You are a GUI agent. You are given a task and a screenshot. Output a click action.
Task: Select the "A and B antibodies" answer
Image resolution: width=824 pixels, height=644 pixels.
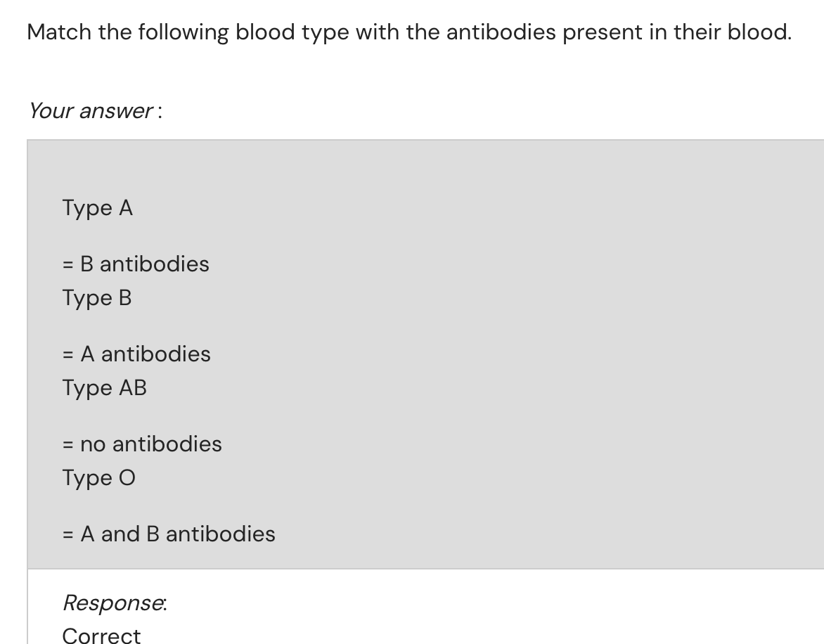click(177, 534)
